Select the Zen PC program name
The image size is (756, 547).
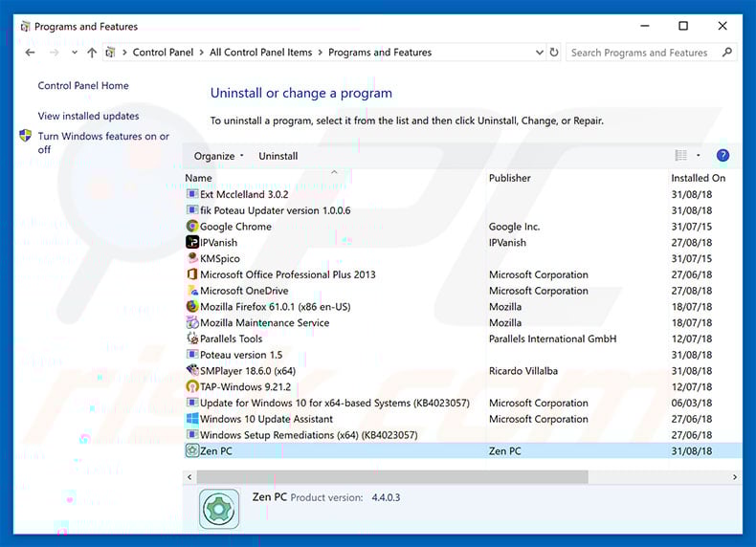[x=216, y=450]
